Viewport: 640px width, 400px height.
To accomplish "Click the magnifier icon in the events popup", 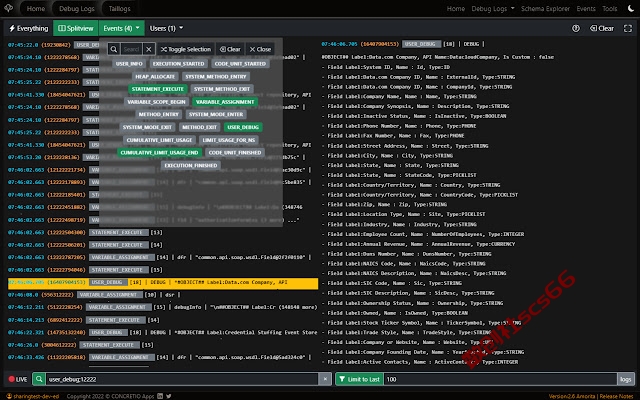I will tap(114, 49).
